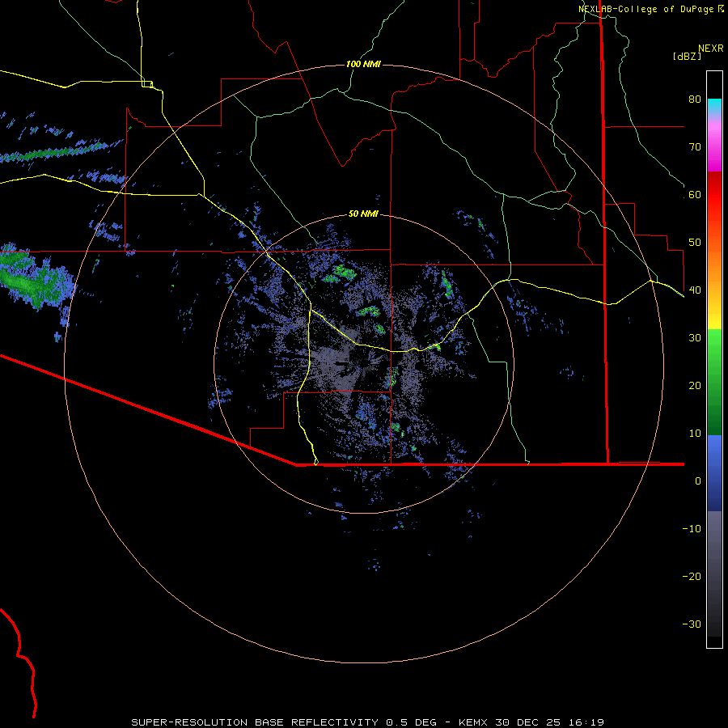This screenshot has width=728, height=728.
Task: Click the NEXR label above the color scale
Action: 710,49
